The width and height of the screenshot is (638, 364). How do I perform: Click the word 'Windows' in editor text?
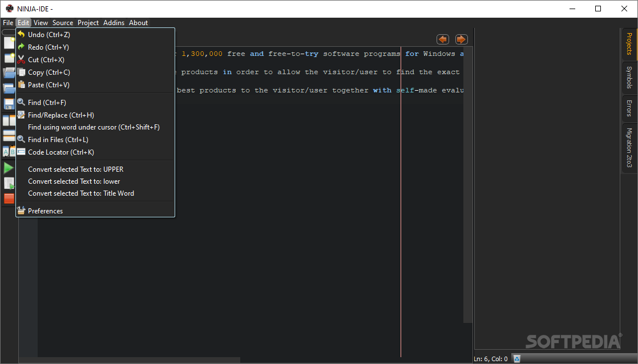439,54
